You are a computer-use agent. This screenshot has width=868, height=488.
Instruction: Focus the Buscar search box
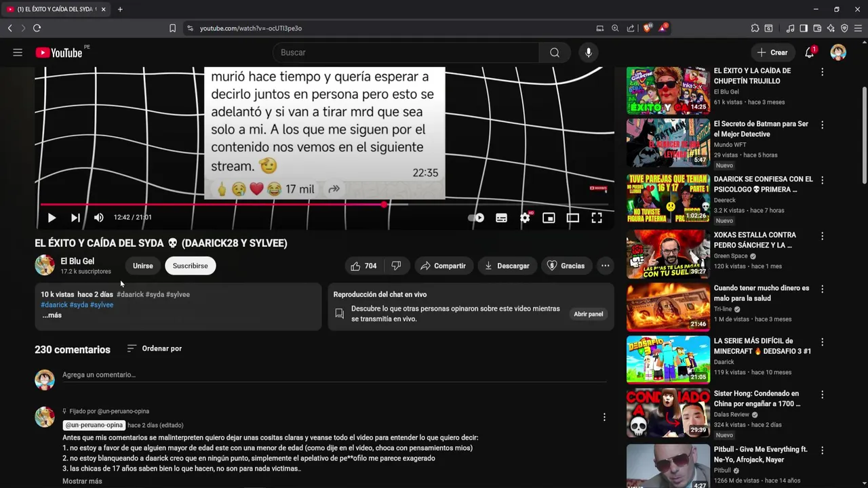[406, 52]
